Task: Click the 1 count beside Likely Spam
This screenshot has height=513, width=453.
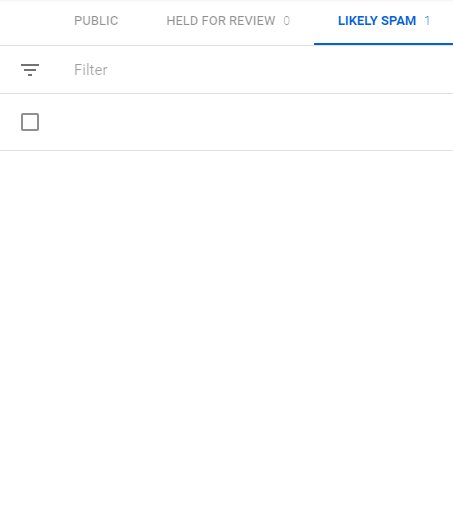Action: (x=427, y=21)
